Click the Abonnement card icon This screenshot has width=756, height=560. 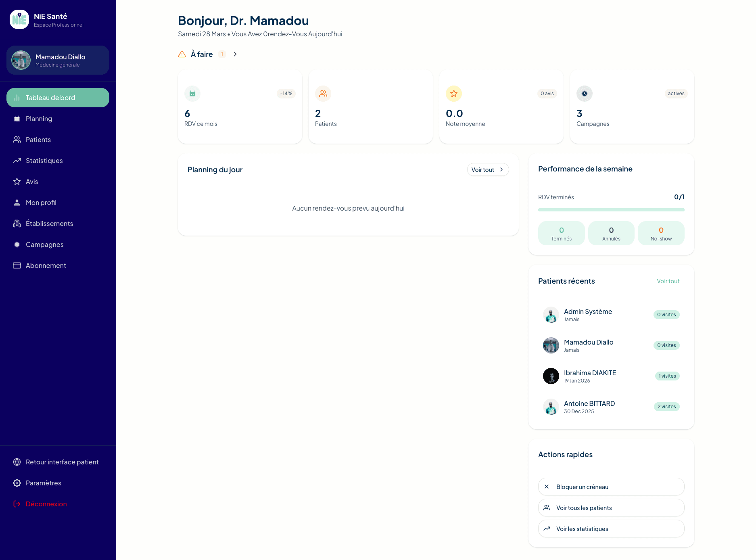coord(17,265)
